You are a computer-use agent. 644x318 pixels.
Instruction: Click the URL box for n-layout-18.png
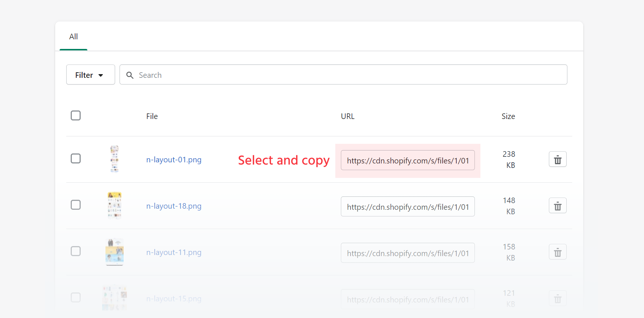(x=407, y=207)
